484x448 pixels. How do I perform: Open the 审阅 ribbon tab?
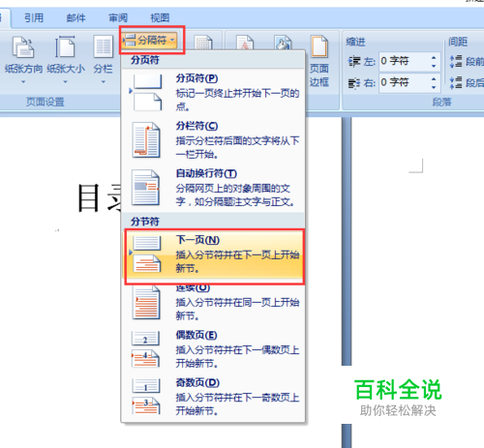118,17
